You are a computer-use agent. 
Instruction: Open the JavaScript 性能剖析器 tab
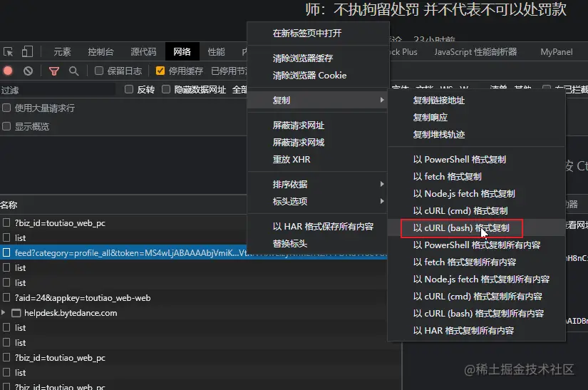475,52
